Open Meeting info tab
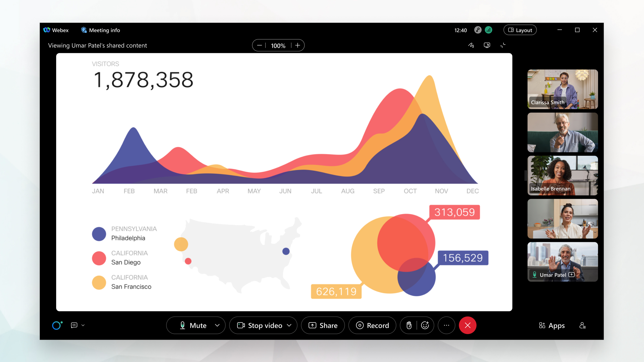 (101, 30)
